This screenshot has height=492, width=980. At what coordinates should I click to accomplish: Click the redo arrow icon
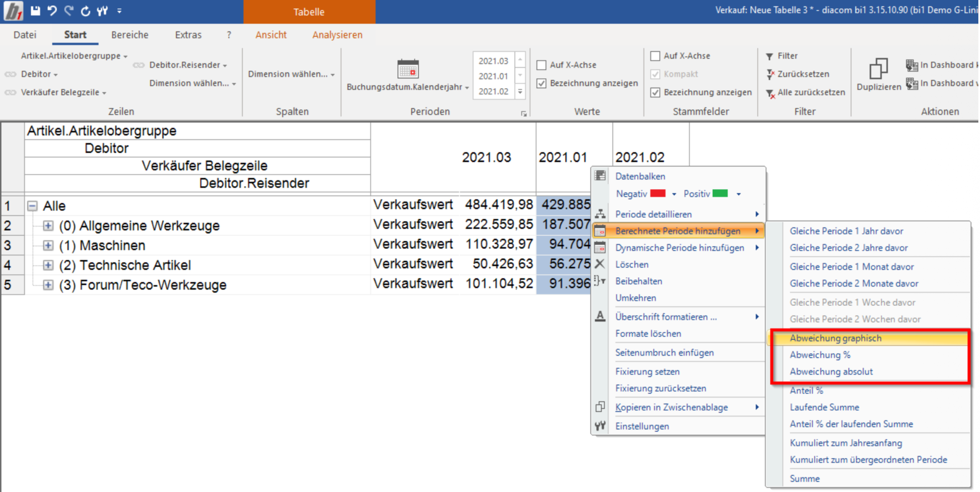(69, 11)
